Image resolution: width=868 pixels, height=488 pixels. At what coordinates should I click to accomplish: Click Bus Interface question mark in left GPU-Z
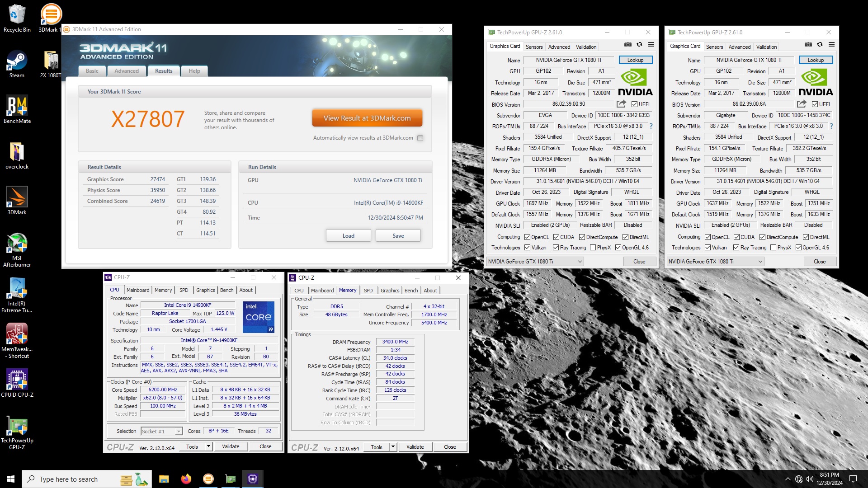click(651, 126)
